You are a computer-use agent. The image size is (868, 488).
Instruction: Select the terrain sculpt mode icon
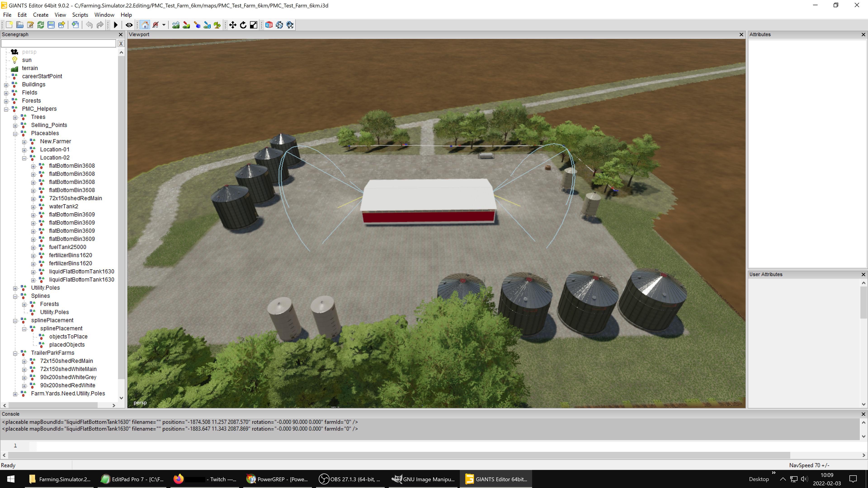(176, 25)
